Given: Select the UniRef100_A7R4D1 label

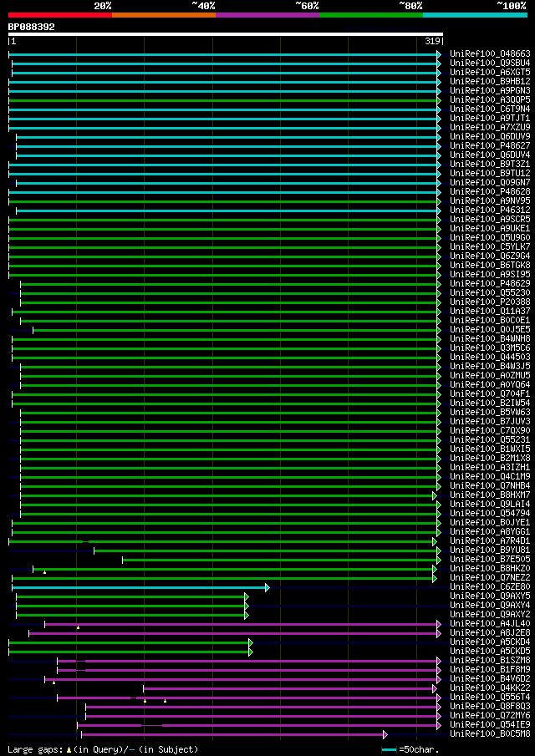Looking at the screenshot, I should pos(490,541).
